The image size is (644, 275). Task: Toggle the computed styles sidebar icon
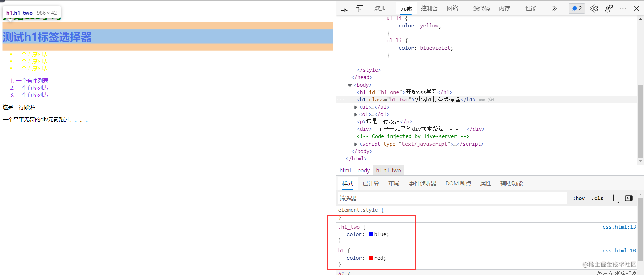629,198
